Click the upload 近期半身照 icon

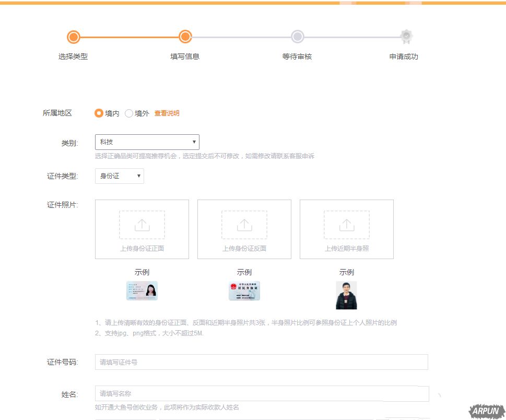346,225
